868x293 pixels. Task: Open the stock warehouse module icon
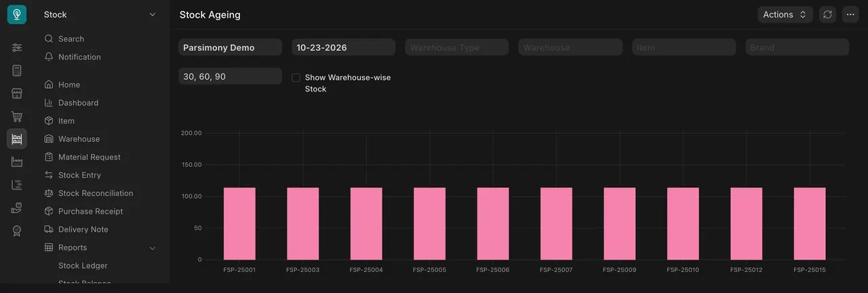point(17,139)
